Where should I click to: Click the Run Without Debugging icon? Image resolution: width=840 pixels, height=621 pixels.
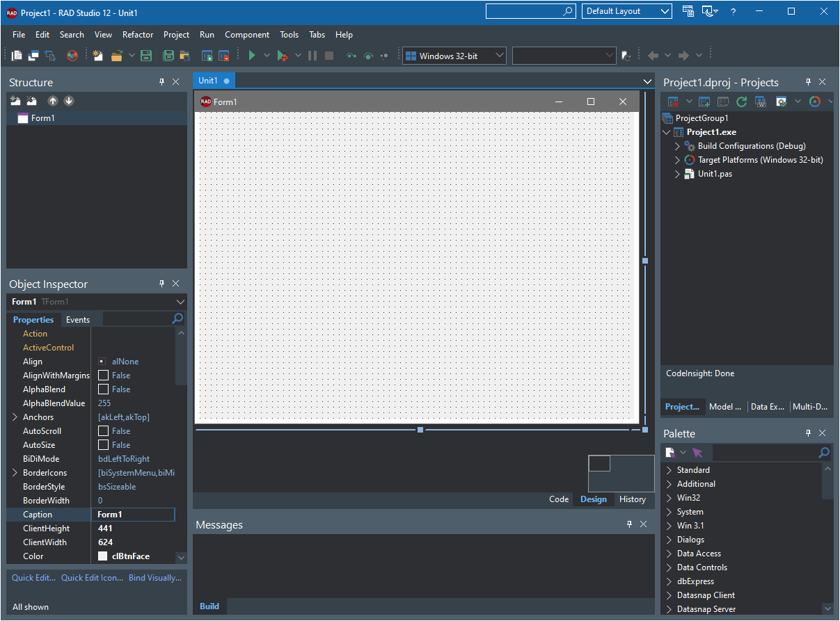point(282,56)
